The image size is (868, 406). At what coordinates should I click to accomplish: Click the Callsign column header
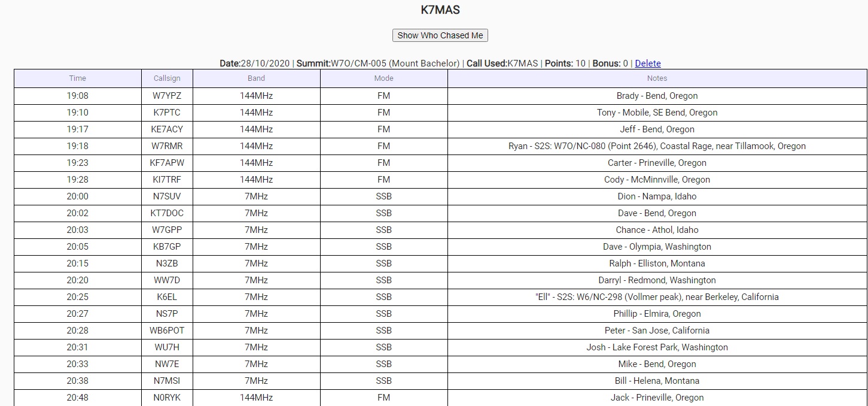[167, 78]
